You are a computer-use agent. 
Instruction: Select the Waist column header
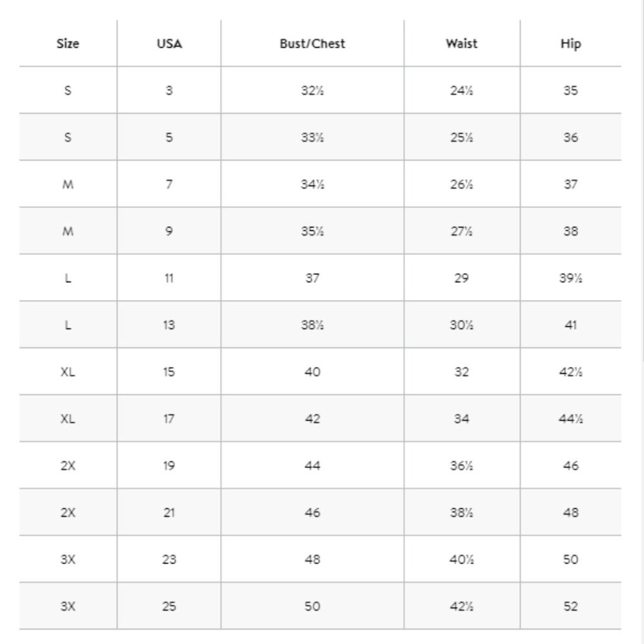click(462, 44)
